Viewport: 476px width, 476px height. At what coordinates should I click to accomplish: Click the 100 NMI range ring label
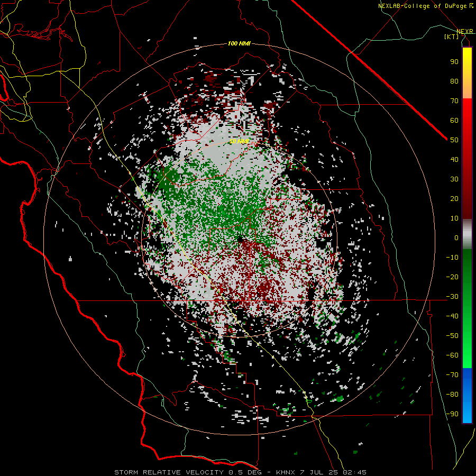[x=239, y=44]
